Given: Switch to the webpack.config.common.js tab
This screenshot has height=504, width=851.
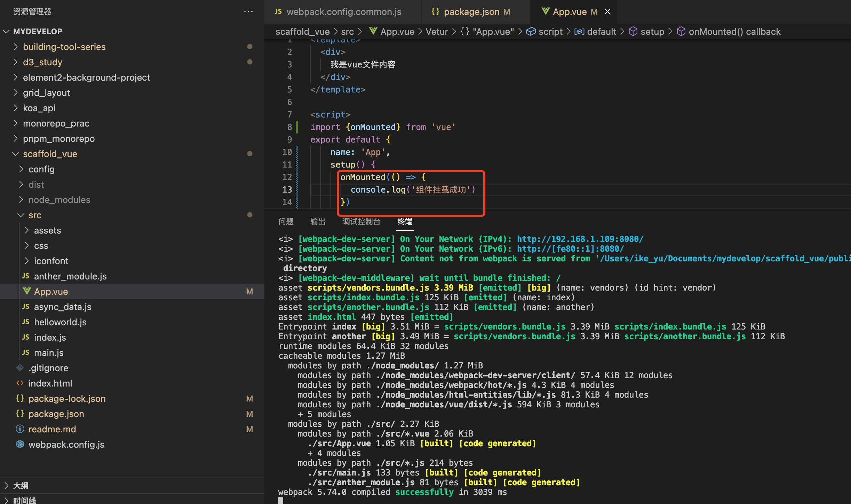Looking at the screenshot, I should [343, 12].
